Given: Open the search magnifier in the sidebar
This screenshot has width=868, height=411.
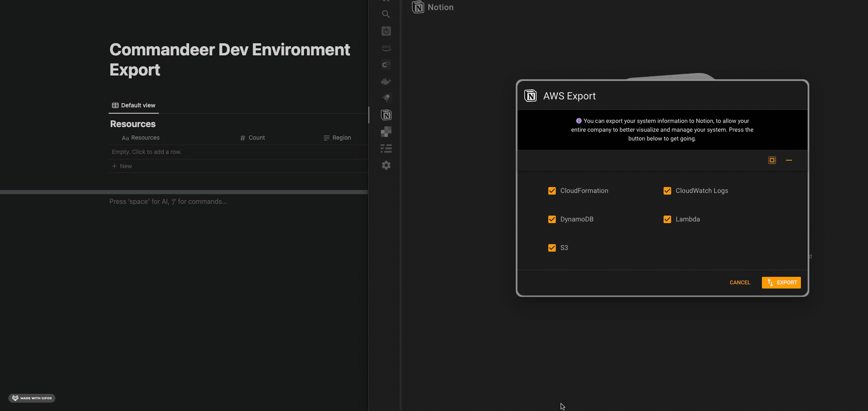Looking at the screenshot, I should pyautogui.click(x=386, y=14).
